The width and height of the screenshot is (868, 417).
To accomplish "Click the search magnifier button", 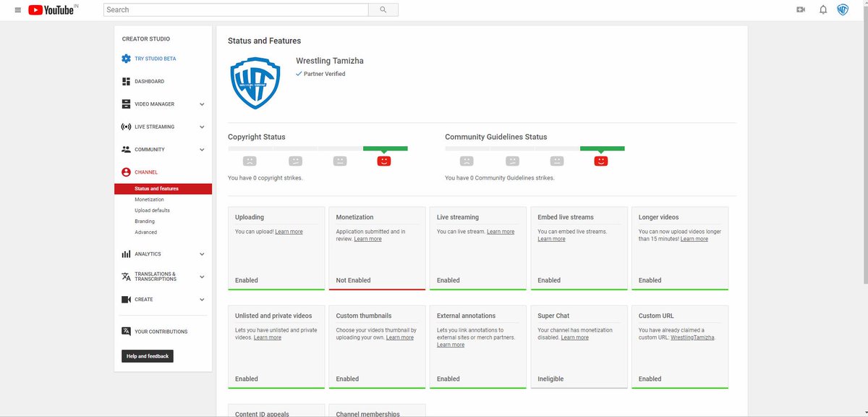I will click(383, 10).
